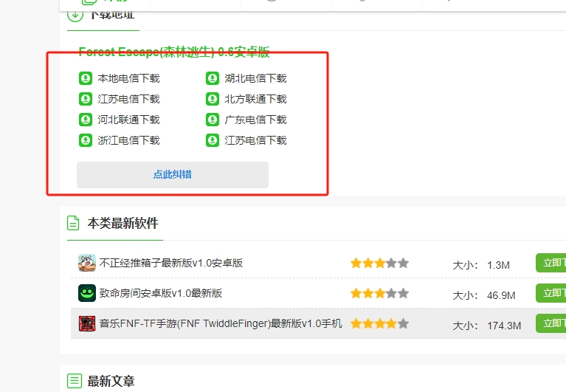Open 江苏电信下载 link below 本地电信下载
Viewport: 566px width, 392px height.
click(x=128, y=99)
